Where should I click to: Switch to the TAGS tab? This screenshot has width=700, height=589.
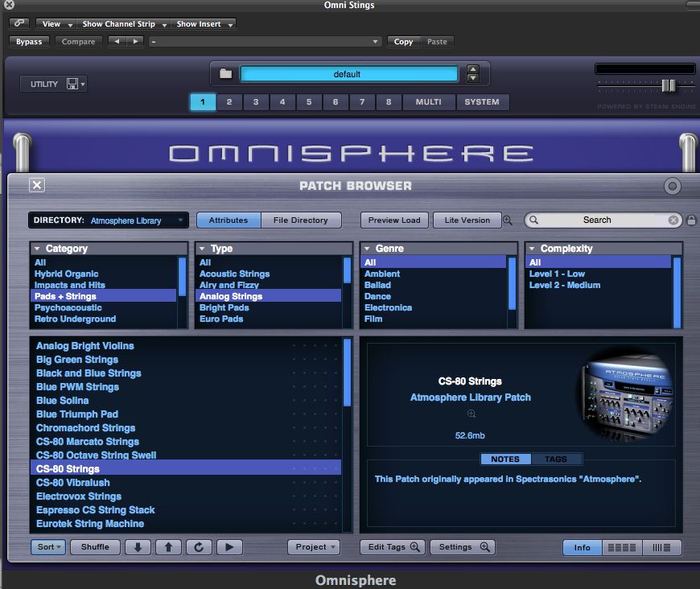click(x=556, y=459)
